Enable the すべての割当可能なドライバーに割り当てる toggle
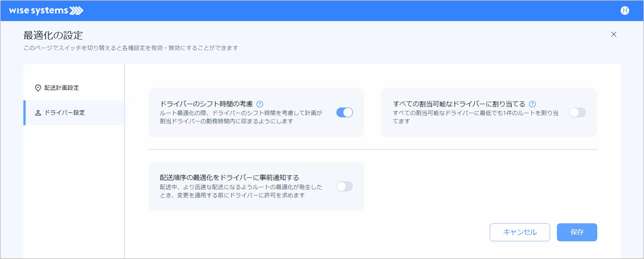The image size is (644, 259). pyautogui.click(x=577, y=112)
